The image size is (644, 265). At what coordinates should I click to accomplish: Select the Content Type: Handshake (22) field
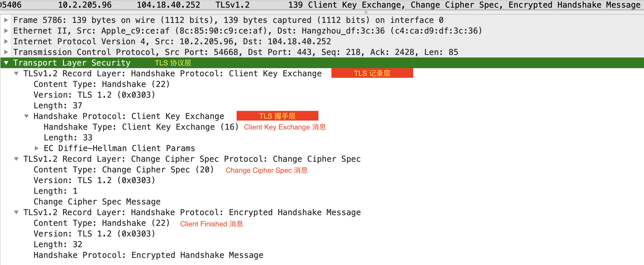pos(102,84)
